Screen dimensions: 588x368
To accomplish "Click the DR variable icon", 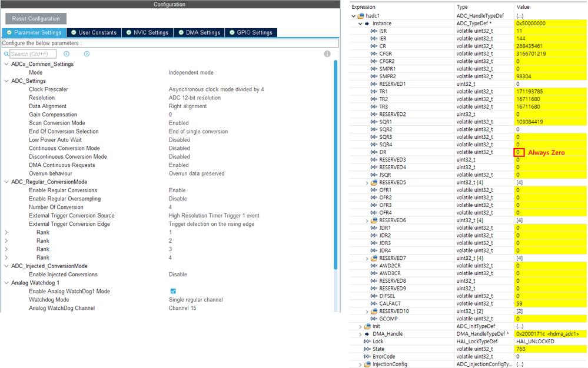I will tap(374, 152).
